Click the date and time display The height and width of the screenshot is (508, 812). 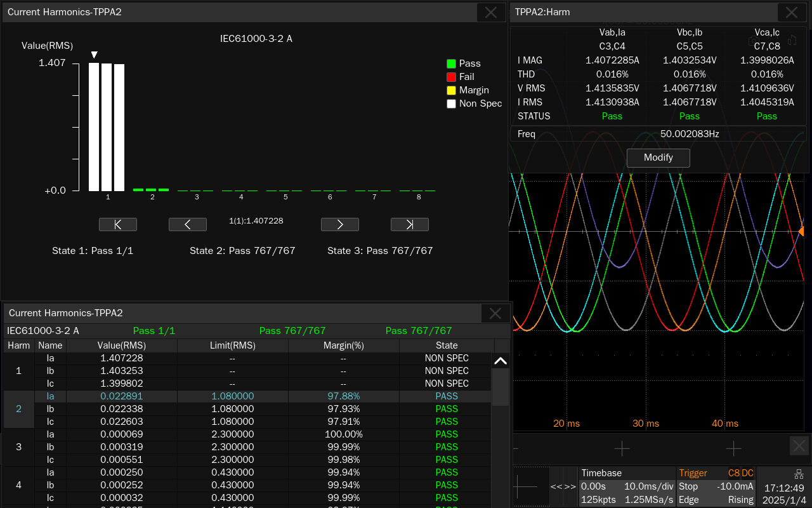tap(784, 494)
